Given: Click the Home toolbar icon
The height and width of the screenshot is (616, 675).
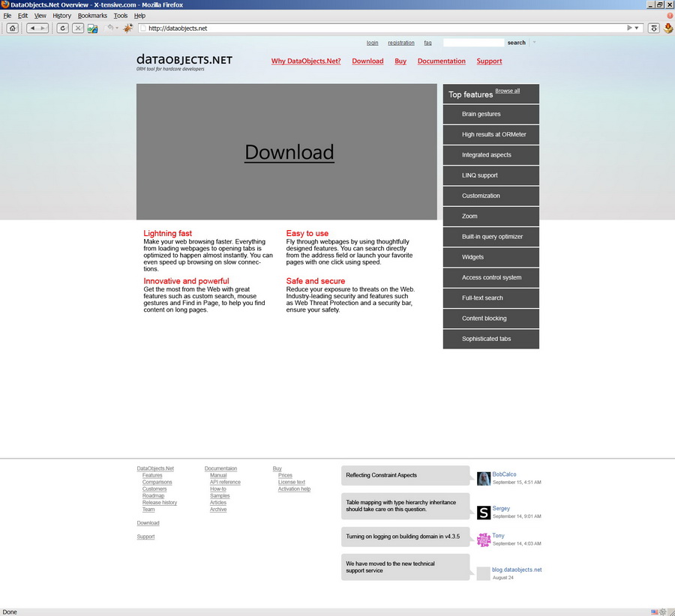Looking at the screenshot, I should click(x=13, y=28).
